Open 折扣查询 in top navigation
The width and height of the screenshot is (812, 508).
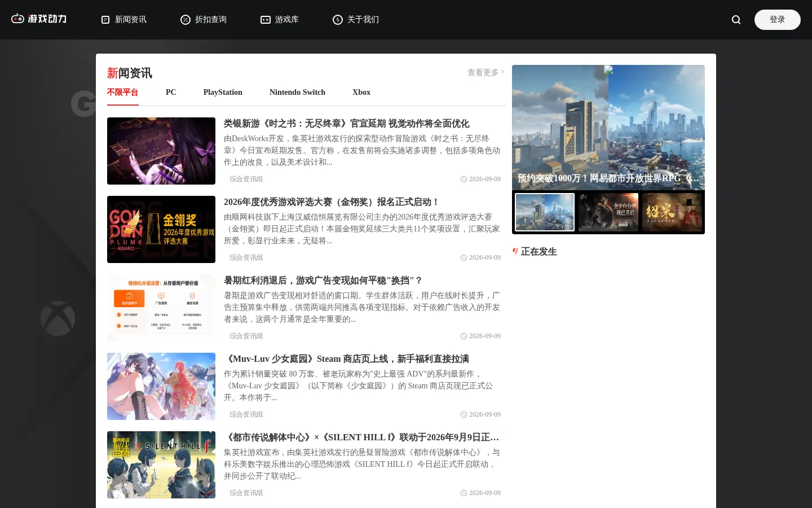tap(211, 20)
